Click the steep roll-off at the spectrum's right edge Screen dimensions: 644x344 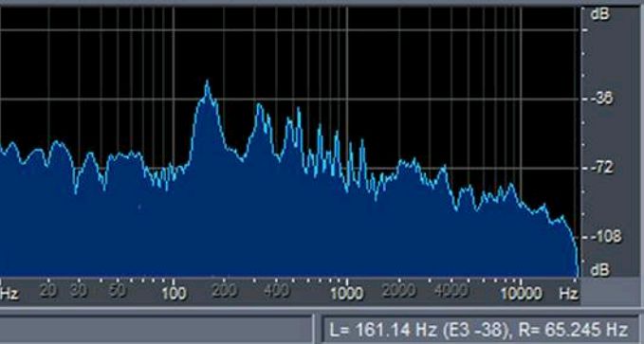click(573, 246)
